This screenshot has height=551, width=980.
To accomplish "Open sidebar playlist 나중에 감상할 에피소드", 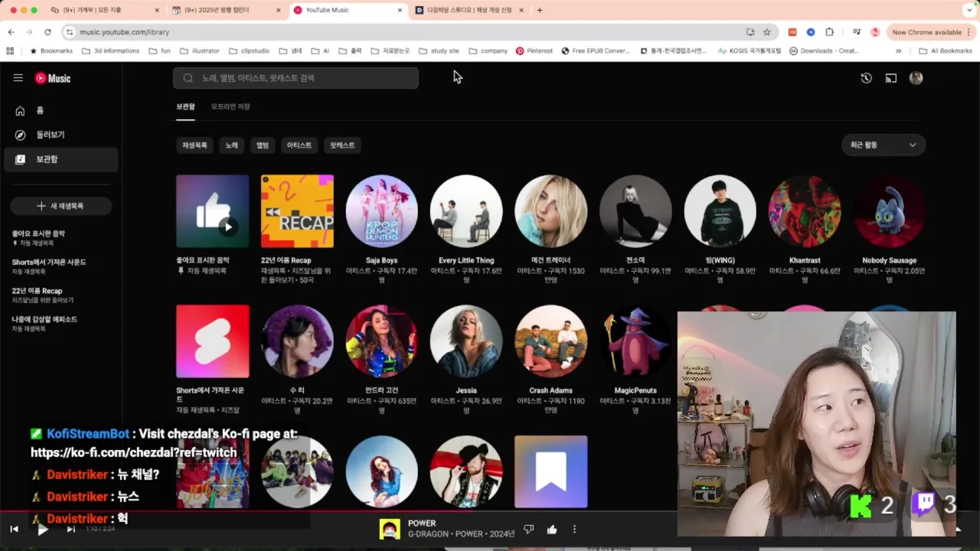I will 60,323.
